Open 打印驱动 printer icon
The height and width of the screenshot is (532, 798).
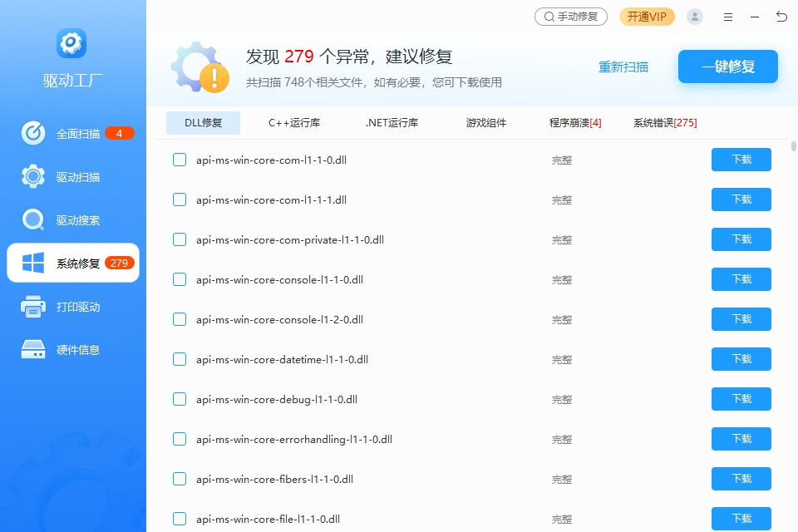pos(33,307)
